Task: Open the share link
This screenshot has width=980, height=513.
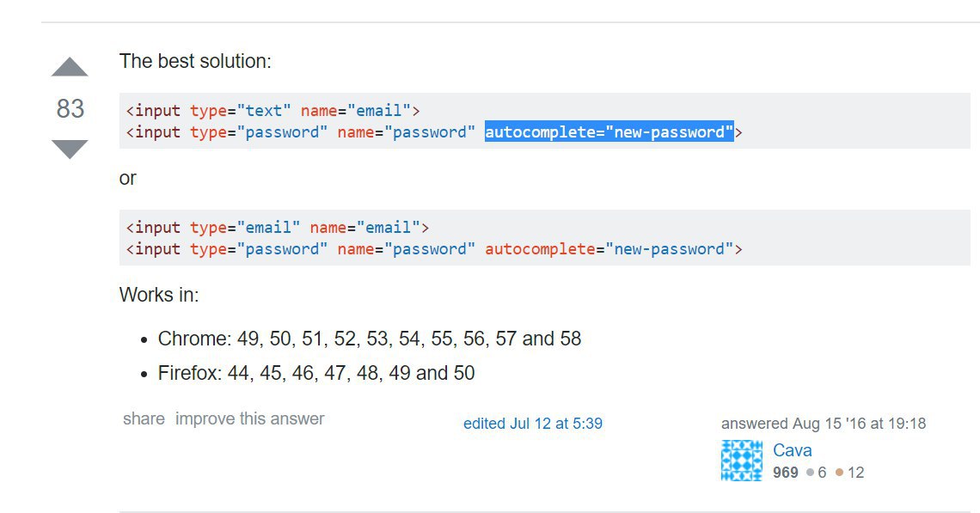Action: 144,419
